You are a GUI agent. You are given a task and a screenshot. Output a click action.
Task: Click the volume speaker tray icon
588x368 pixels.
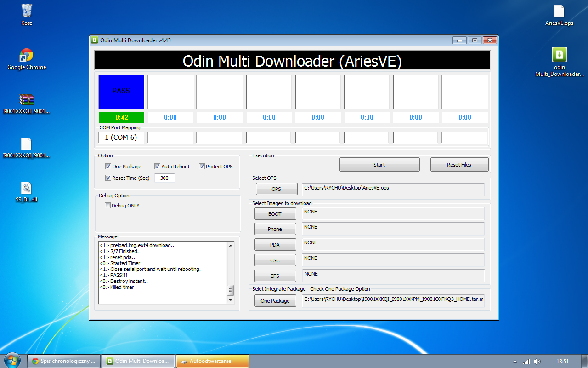click(x=537, y=362)
